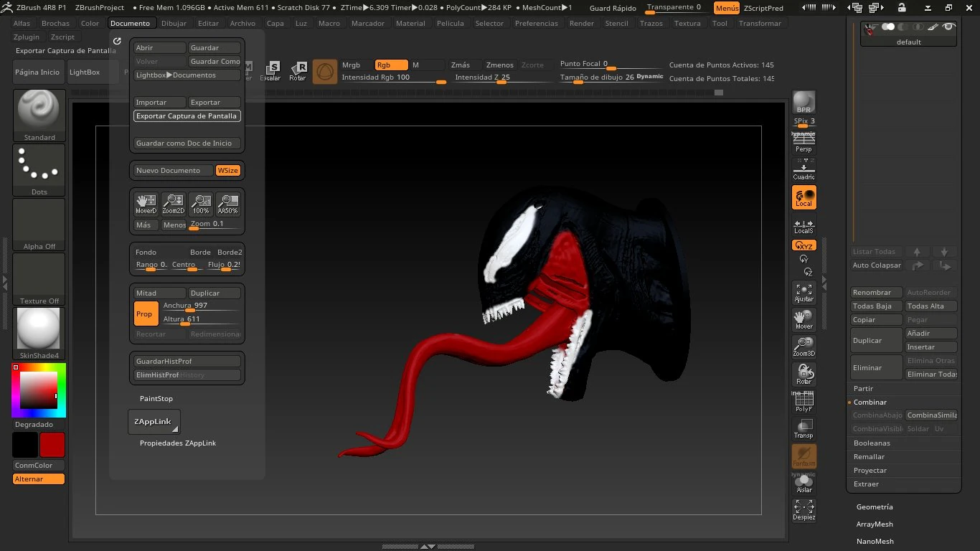The height and width of the screenshot is (551, 980).
Task: Toggle the Rgb mode button
Action: coord(391,65)
